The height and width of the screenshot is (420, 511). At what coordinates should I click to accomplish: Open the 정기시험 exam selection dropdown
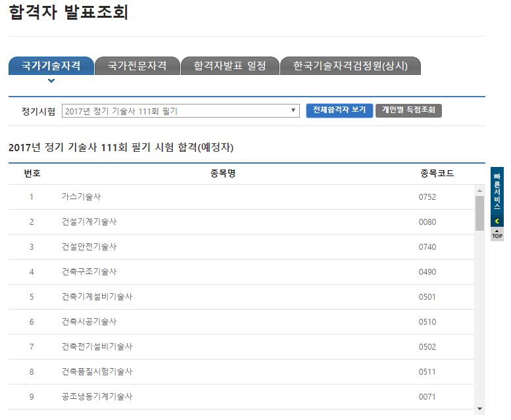tap(181, 111)
